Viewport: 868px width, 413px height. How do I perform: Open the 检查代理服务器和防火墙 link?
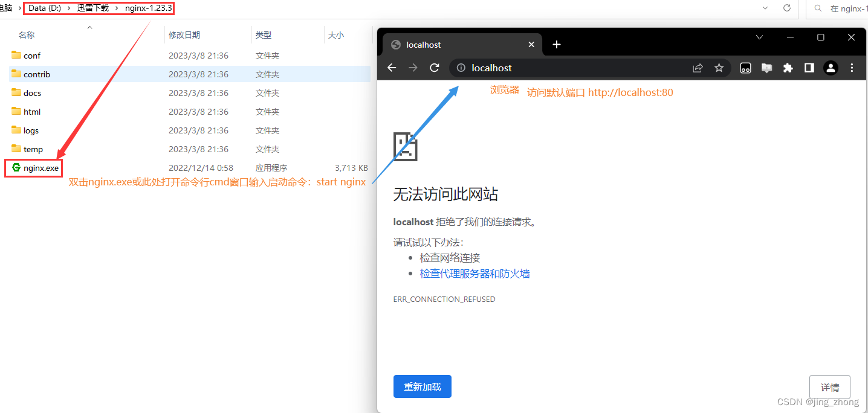(x=475, y=274)
